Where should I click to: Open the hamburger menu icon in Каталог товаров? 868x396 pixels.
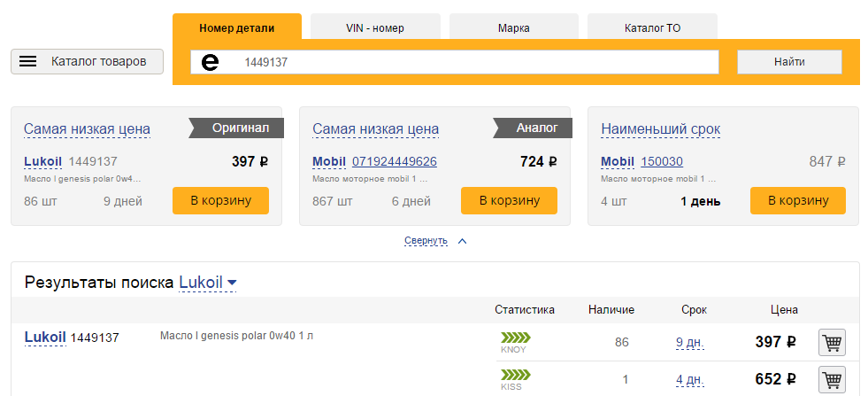tap(27, 61)
